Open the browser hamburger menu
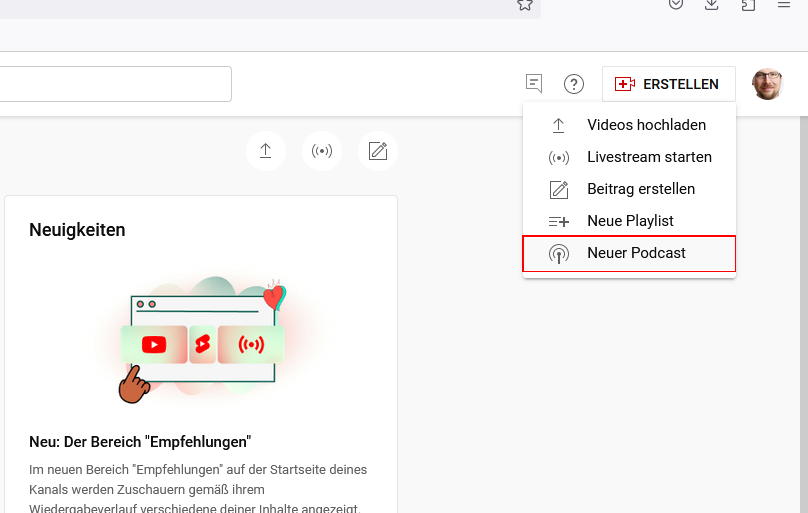 [x=784, y=5]
